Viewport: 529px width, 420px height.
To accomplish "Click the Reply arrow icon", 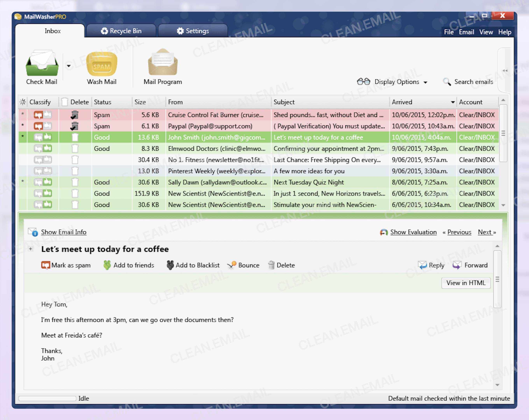I will point(422,265).
